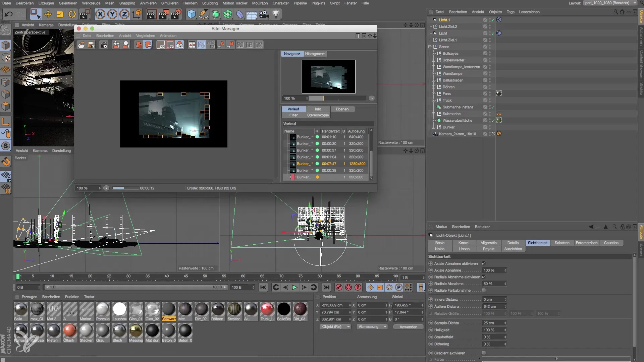644x362 pixels.
Task: Toggle X axis lock
Action: (x=100, y=14)
